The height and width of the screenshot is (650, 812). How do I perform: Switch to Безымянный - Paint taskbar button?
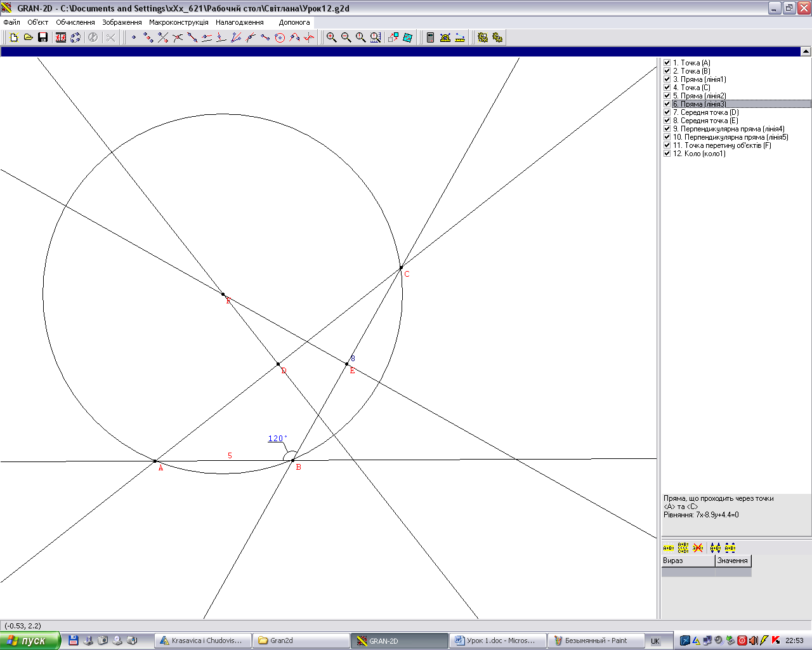pyautogui.click(x=596, y=640)
